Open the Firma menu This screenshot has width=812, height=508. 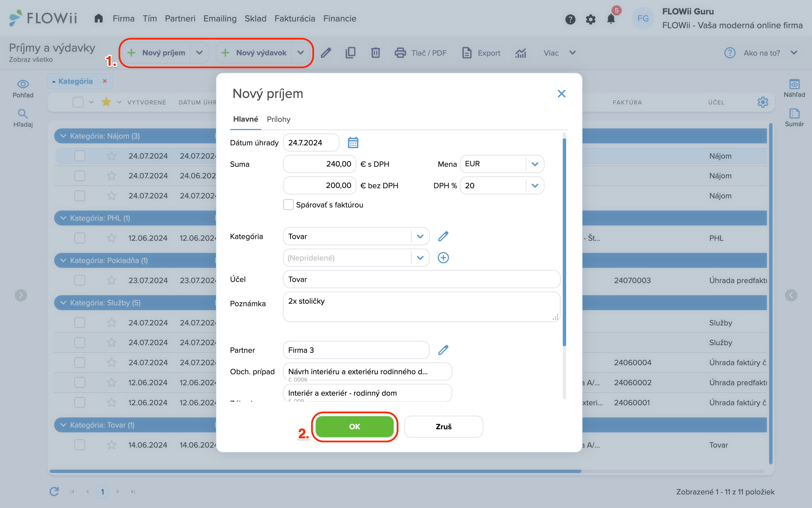pos(123,18)
